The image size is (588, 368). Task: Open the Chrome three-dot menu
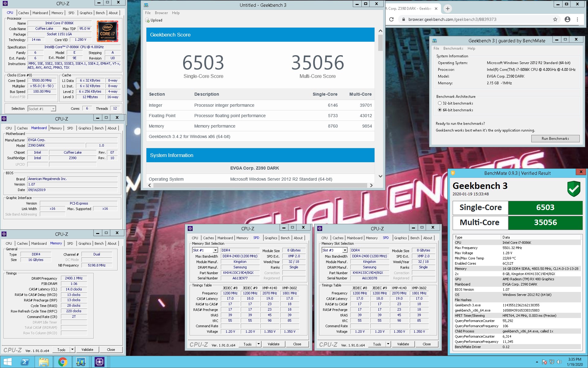[x=578, y=19]
